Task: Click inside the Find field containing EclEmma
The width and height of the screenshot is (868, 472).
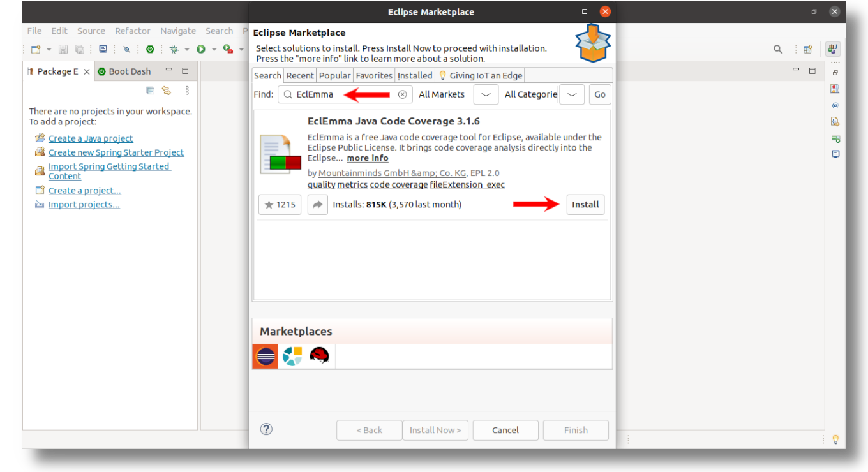Action: pyautogui.click(x=345, y=94)
